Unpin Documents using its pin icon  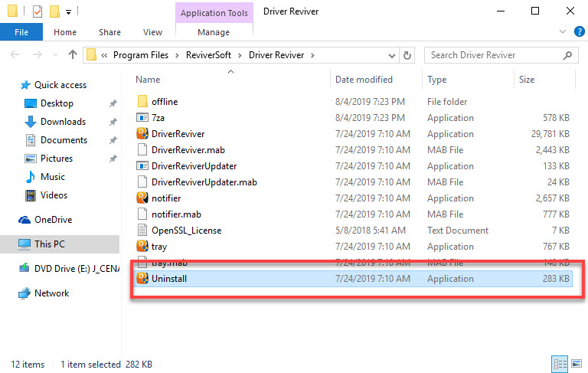(113, 140)
